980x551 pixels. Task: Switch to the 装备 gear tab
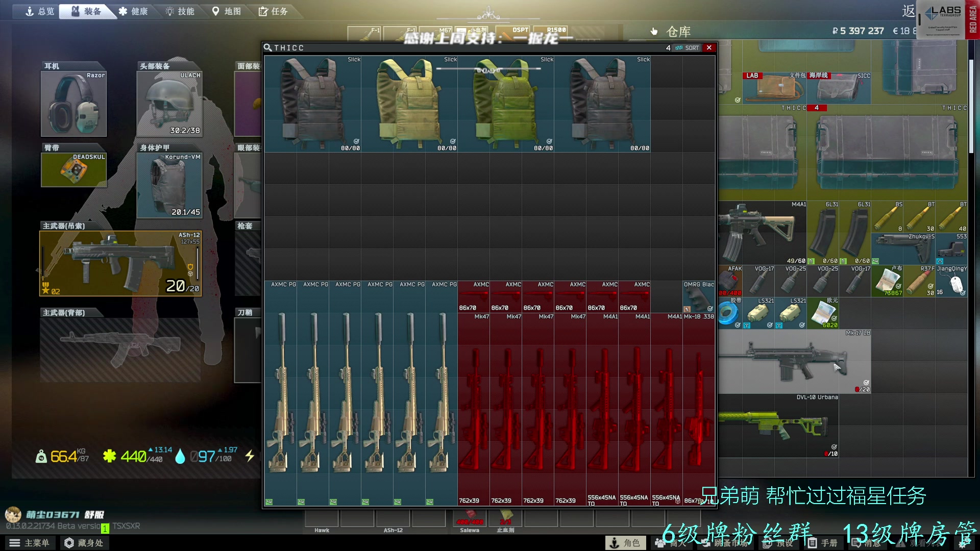[x=86, y=11]
